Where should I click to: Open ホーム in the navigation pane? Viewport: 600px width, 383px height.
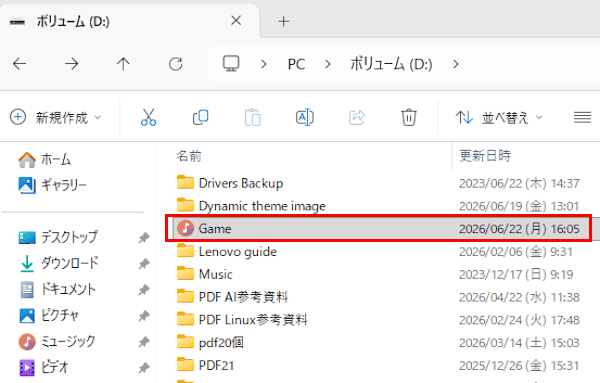click(x=45, y=159)
